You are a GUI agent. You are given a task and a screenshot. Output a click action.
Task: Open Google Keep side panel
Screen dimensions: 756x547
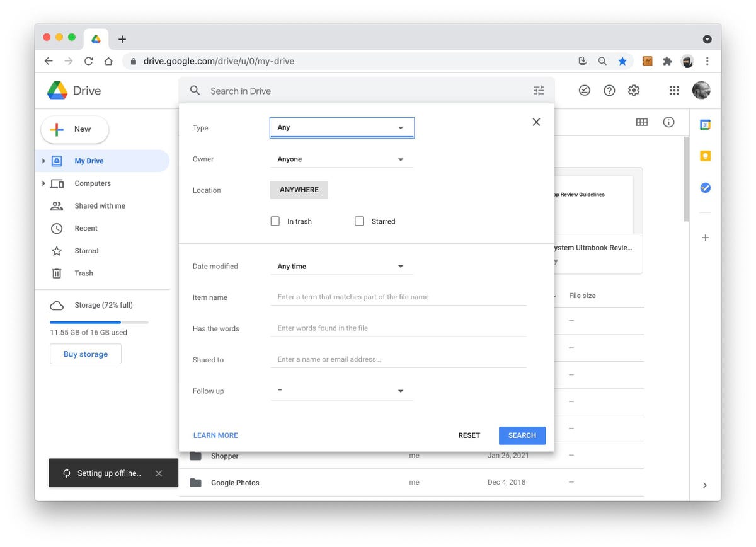click(706, 156)
